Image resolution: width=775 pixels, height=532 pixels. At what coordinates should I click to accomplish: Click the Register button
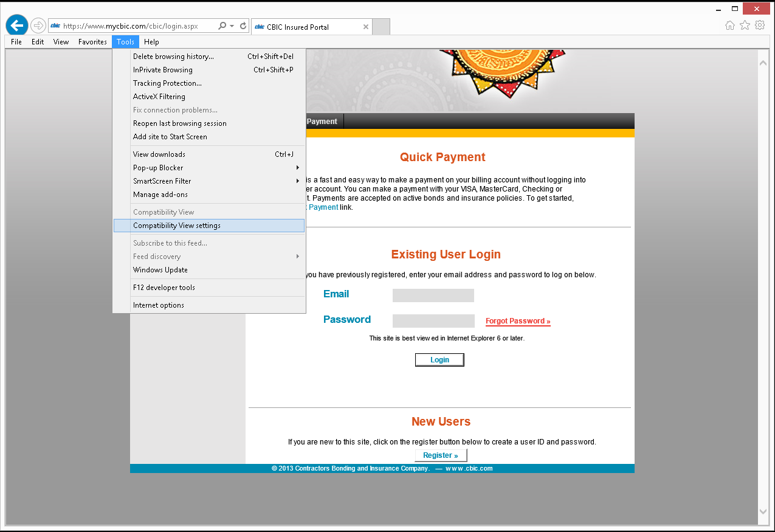[x=441, y=455]
